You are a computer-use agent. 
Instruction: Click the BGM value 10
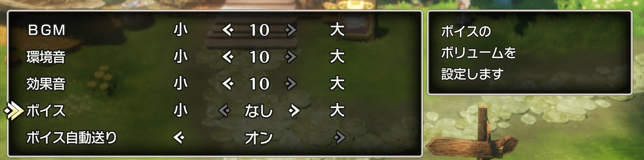260,30
